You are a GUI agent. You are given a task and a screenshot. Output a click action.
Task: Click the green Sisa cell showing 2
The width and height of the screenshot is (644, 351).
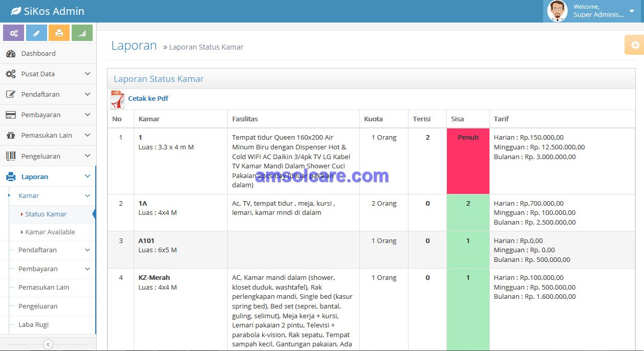[x=468, y=212]
